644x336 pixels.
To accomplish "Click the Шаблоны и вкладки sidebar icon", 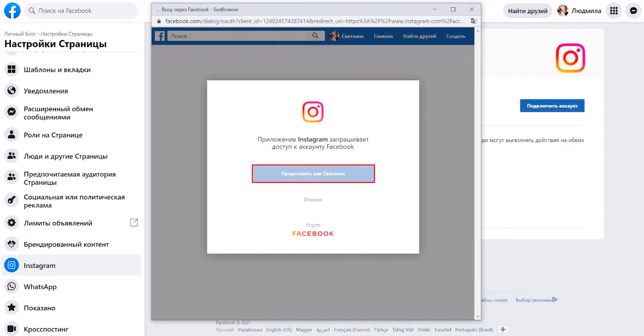I will point(12,70).
